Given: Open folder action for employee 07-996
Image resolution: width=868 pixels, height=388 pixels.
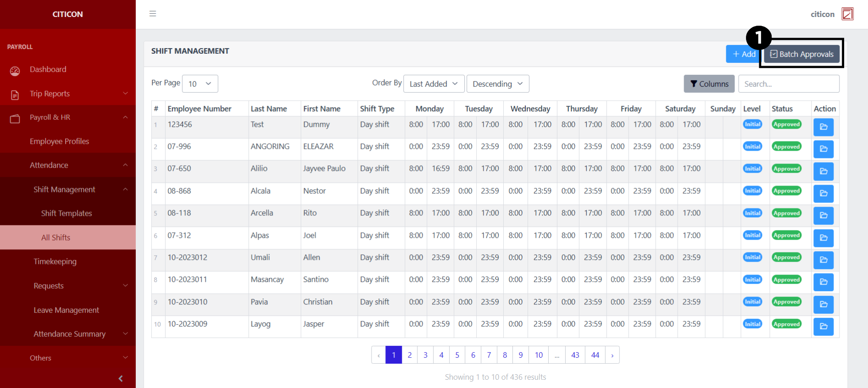Looking at the screenshot, I should (823, 149).
